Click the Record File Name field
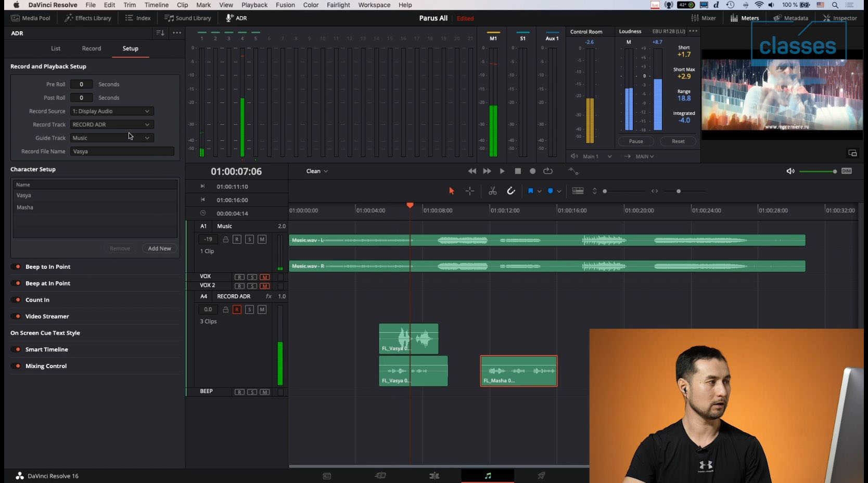This screenshot has width=868, height=483. click(x=122, y=151)
